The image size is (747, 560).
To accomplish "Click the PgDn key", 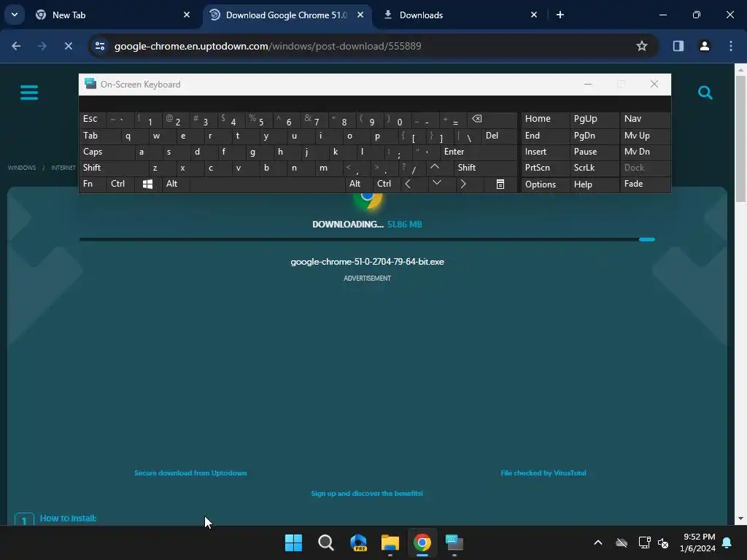I will (594, 136).
